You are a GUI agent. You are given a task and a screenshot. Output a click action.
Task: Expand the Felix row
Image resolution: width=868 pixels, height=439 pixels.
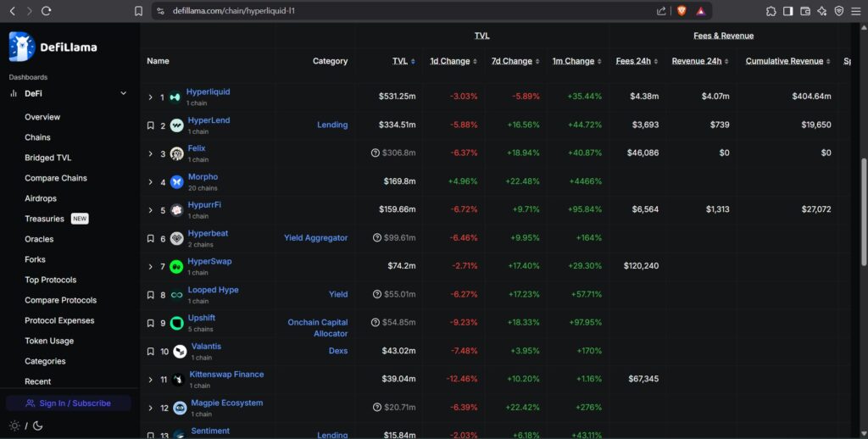click(x=150, y=154)
